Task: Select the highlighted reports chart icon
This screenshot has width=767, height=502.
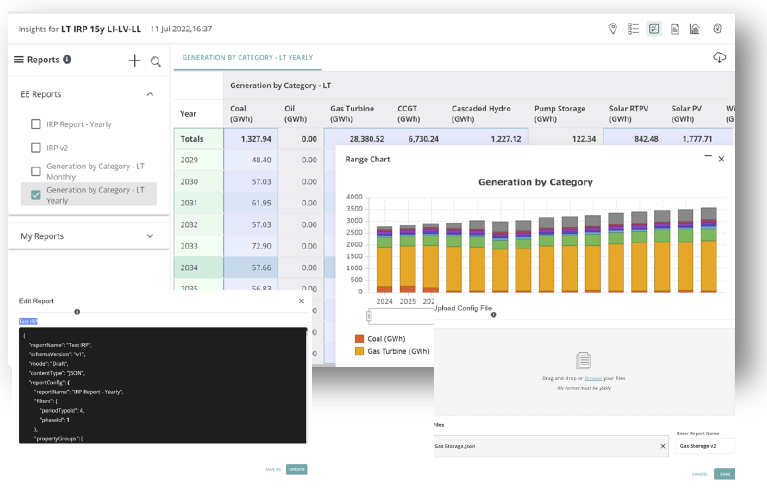Action: coord(654,29)
